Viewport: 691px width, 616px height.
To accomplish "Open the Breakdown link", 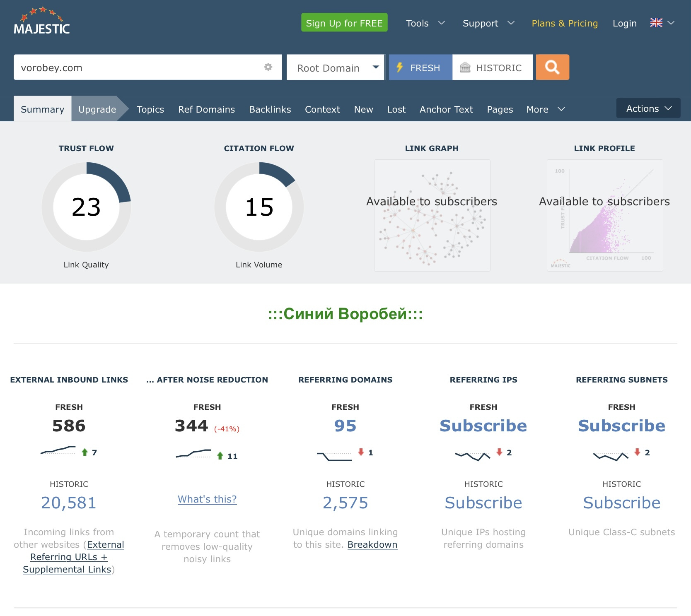I will click(x=372, y=544).
